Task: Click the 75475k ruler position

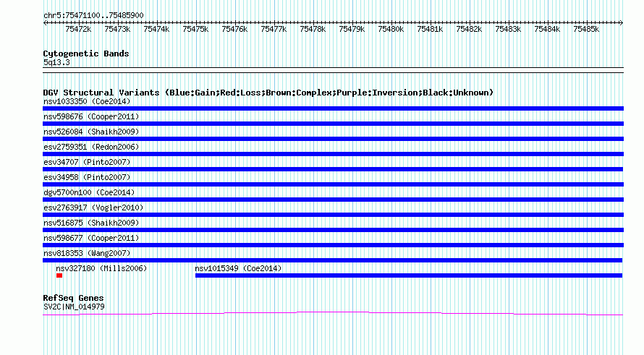Action: [195, 29]
